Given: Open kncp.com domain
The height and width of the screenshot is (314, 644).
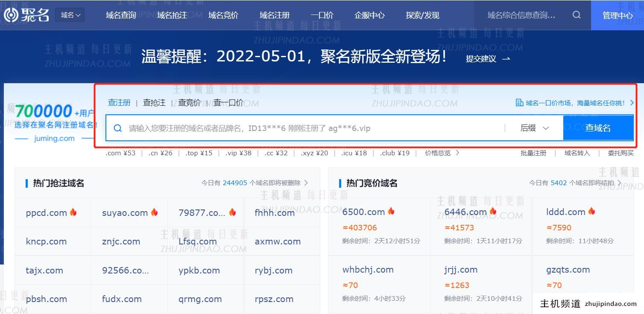Looking at the screenshot, I should click(46, 241).
